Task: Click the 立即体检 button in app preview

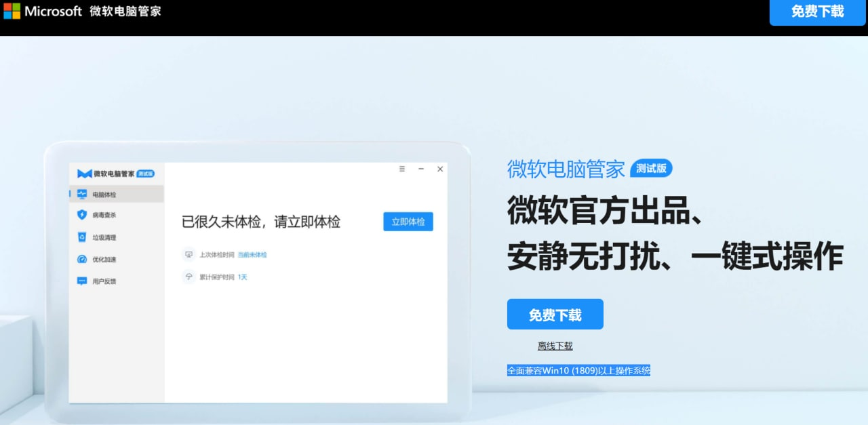Action: 408,222
